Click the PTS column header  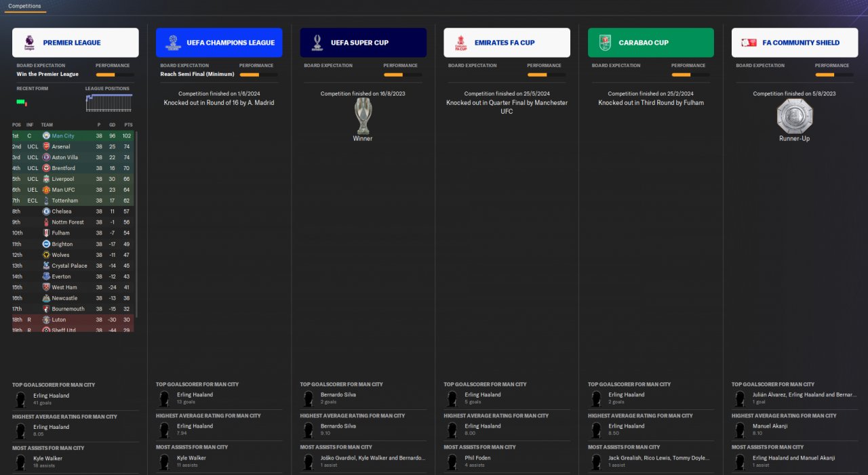coord(128,125)
